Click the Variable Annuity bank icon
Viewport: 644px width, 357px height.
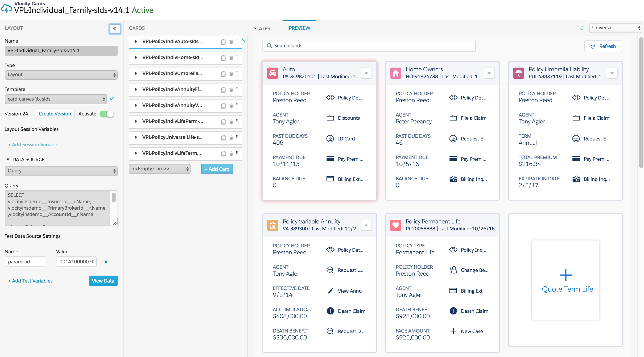point(273,225)
